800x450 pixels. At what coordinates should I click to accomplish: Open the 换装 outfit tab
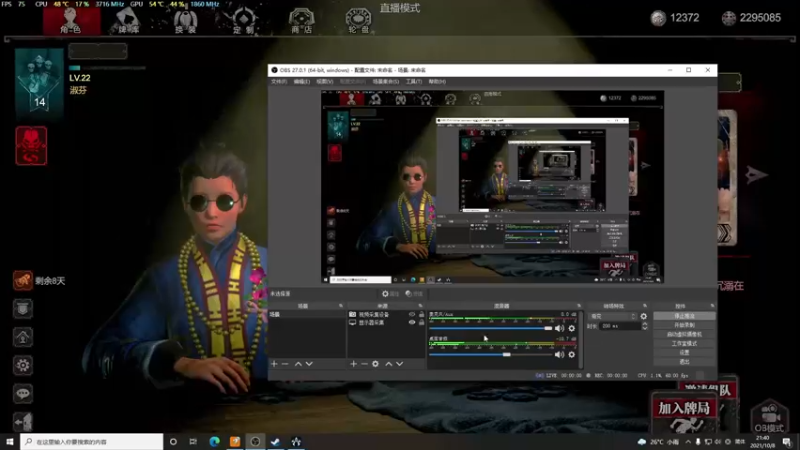pos(186,21)
